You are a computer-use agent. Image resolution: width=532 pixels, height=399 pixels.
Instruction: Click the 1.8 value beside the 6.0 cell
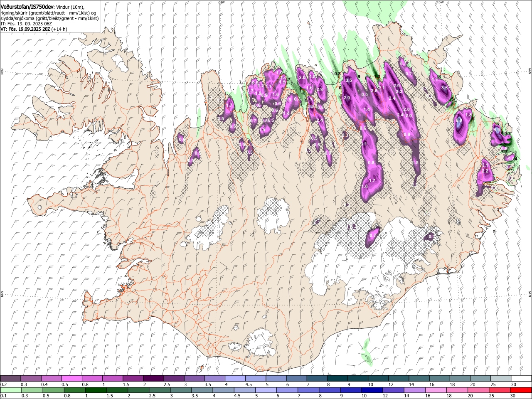[468, 115]
